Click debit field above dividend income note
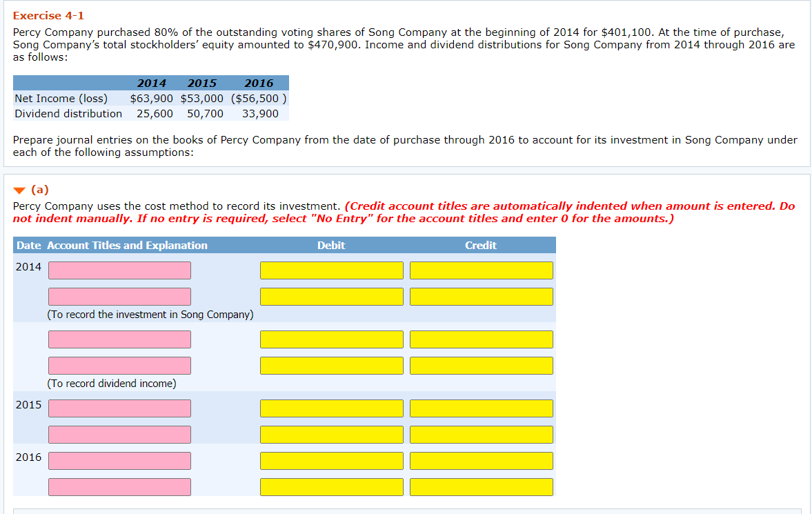This screenshot has width=812, height=514. click(x=331, y=366)
